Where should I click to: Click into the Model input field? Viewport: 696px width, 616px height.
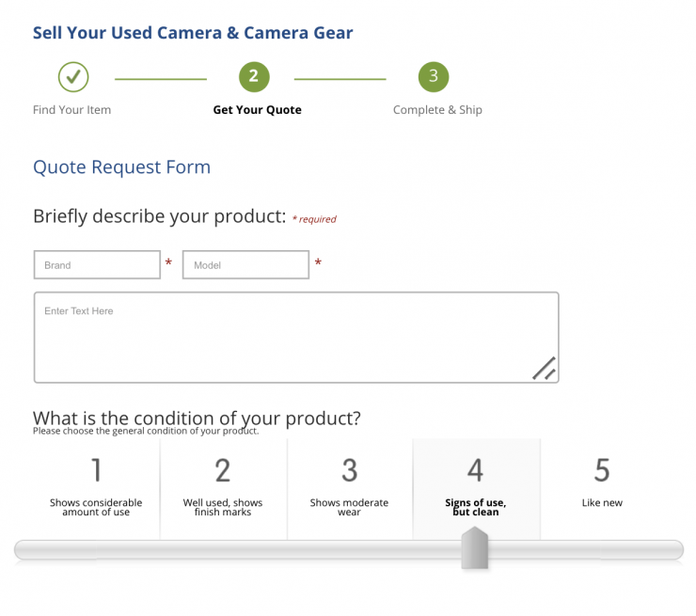tap(245, 265)
